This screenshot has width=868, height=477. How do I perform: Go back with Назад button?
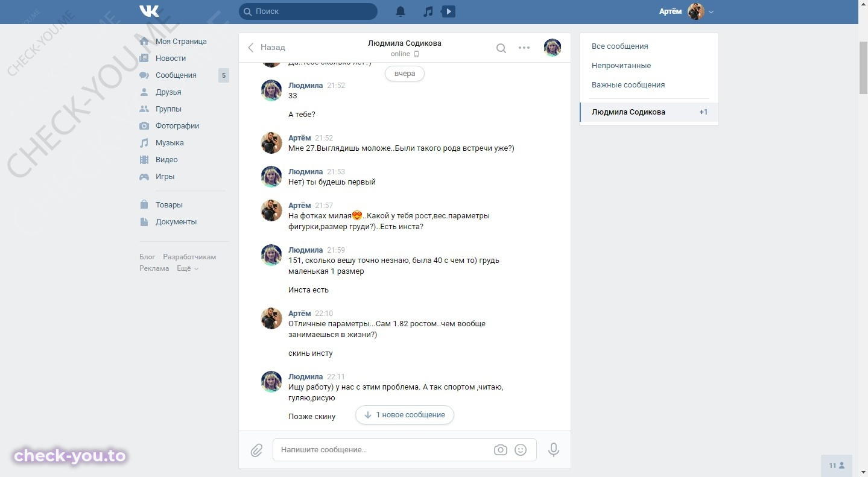click(x=267, y=48)
